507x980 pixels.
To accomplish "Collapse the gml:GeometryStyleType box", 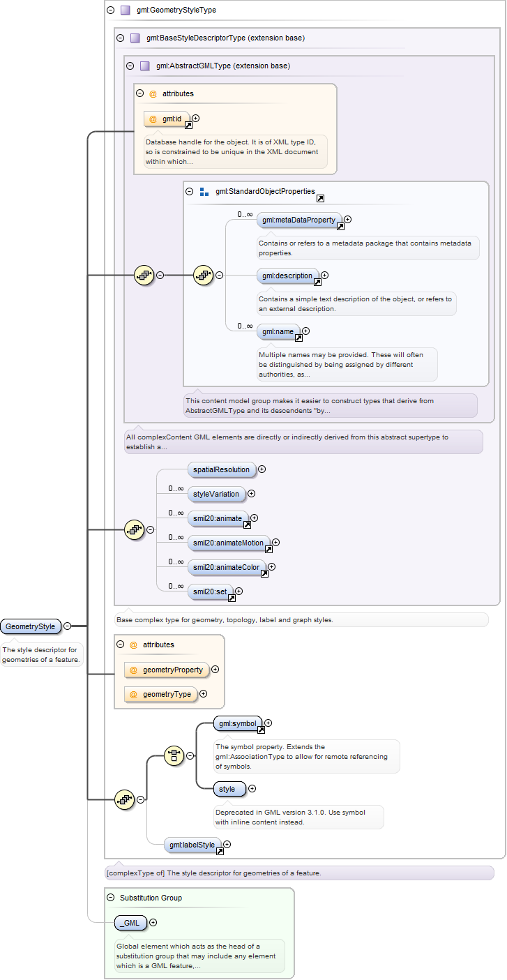I will [110, 10].
